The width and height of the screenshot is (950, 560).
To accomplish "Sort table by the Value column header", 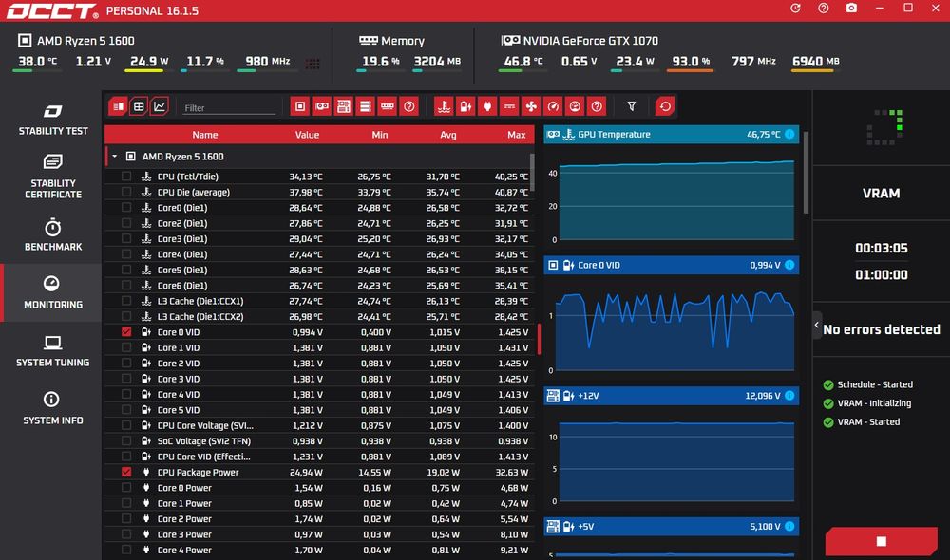I will tap(307, 135).
